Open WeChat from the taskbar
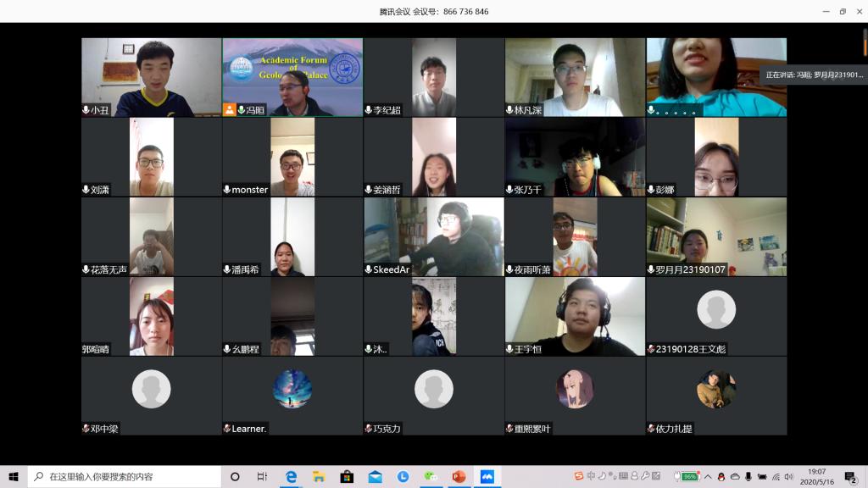This screenshot has height=488, width=868. pos(431,476)
